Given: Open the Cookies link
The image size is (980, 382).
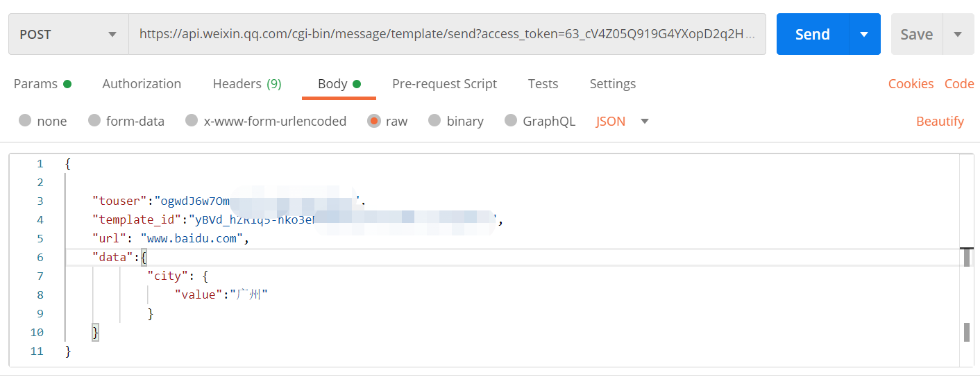Looking at the screenshot, I should click(911, 84).
